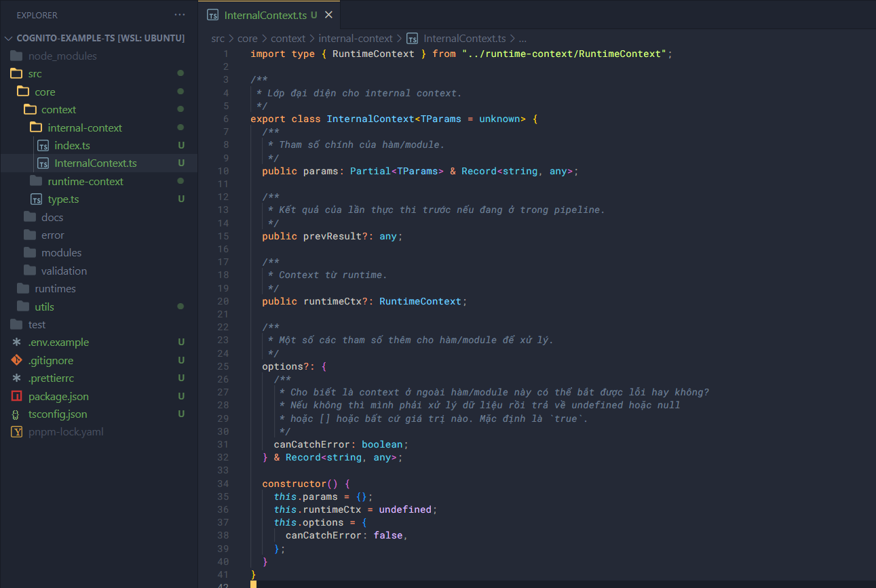Collapse the internal-context folder

coord(85,128)
